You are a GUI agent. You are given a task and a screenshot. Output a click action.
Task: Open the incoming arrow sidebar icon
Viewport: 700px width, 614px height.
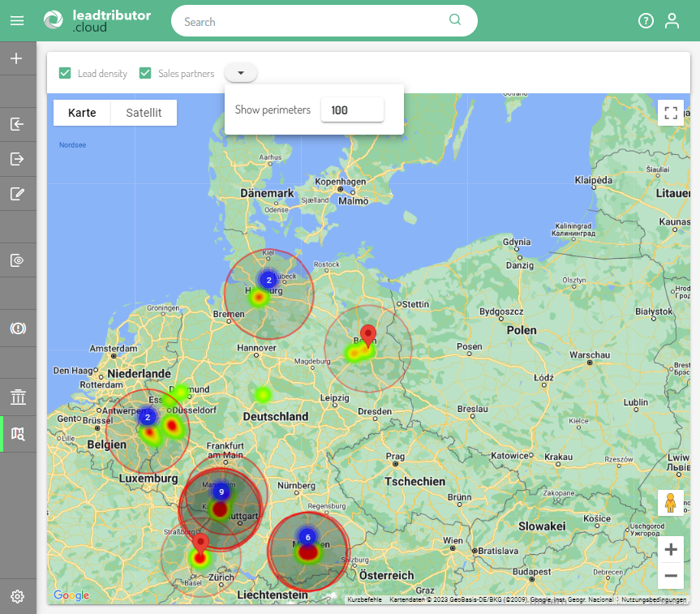coord(17,124)
